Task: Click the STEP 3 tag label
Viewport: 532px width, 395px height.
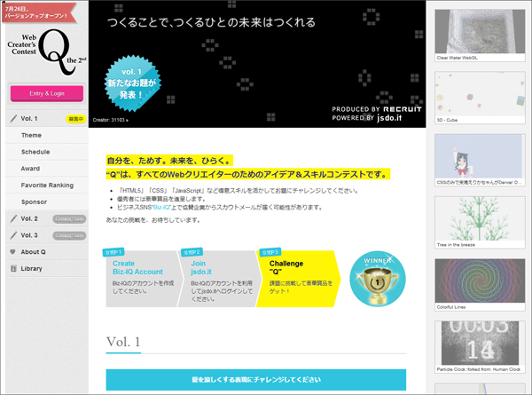Action: pos(270,252)
